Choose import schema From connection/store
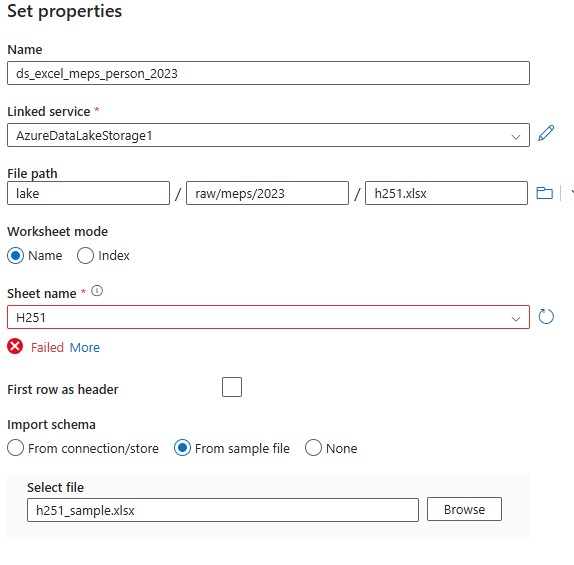The height and width of the screenshot is (565, 574). tap(15, 448)
